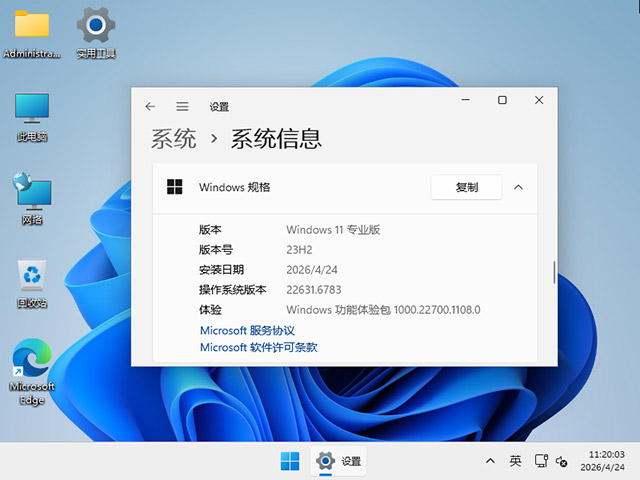
Task: Select the 此电脑 desktop icon
Action: (32, 118)
